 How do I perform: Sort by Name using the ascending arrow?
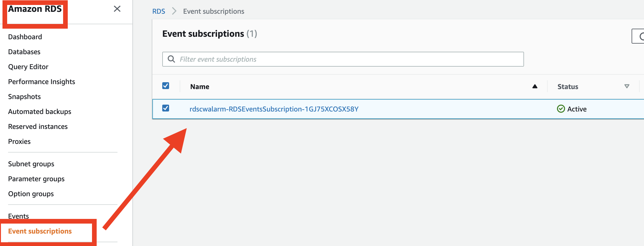(x=535, y=86)
